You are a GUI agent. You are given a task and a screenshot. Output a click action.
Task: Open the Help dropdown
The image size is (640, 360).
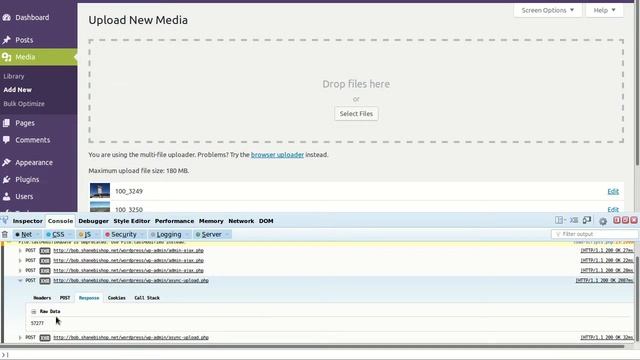point(604,10)
